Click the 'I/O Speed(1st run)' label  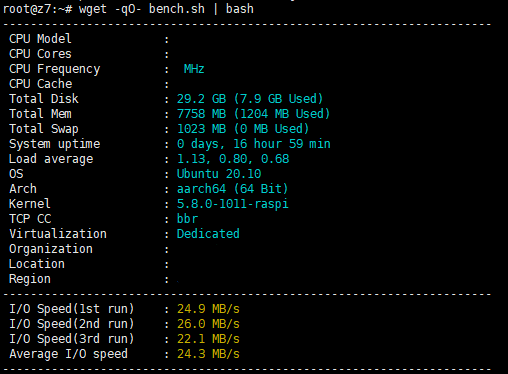(71, 309)
